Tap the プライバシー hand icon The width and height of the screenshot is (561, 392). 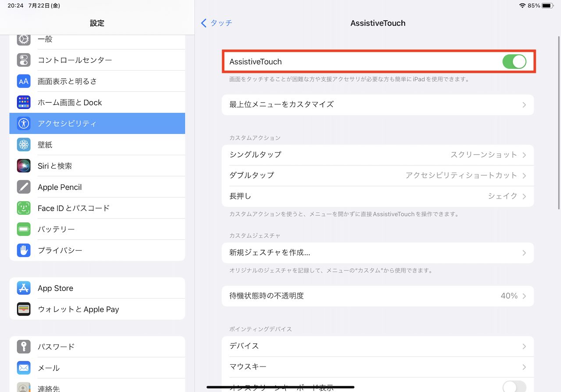tap(24, 250)
